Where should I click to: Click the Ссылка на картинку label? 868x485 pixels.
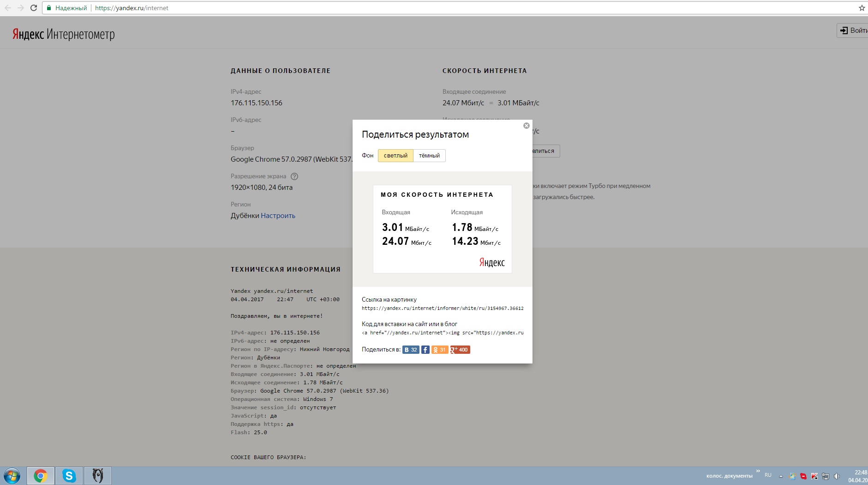[389, 299]
